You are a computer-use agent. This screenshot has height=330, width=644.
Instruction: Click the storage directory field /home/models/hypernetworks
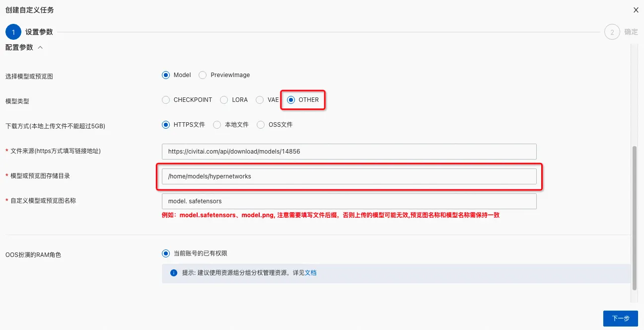click(x=349, y=176)
